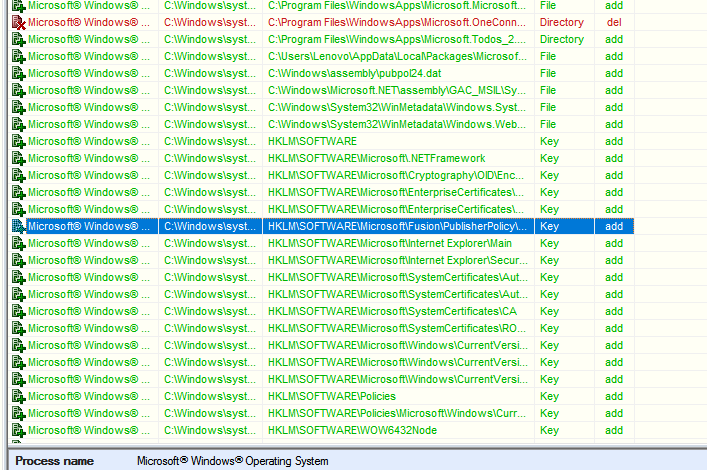
Task: Click the row icon for the WinMetadata\Windows.Web entry
Action: (x=18, y=124)
